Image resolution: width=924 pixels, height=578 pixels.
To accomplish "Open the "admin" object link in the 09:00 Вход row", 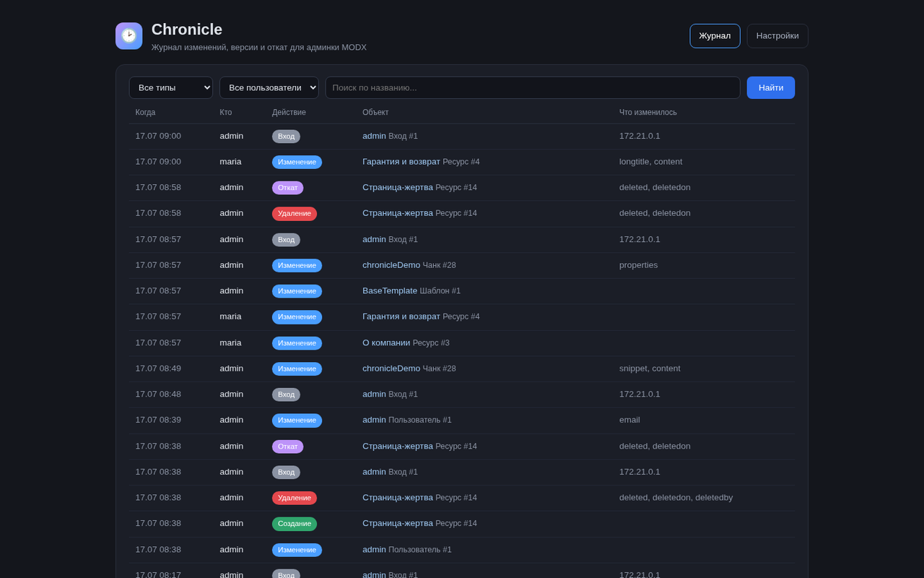I will 374,136.
